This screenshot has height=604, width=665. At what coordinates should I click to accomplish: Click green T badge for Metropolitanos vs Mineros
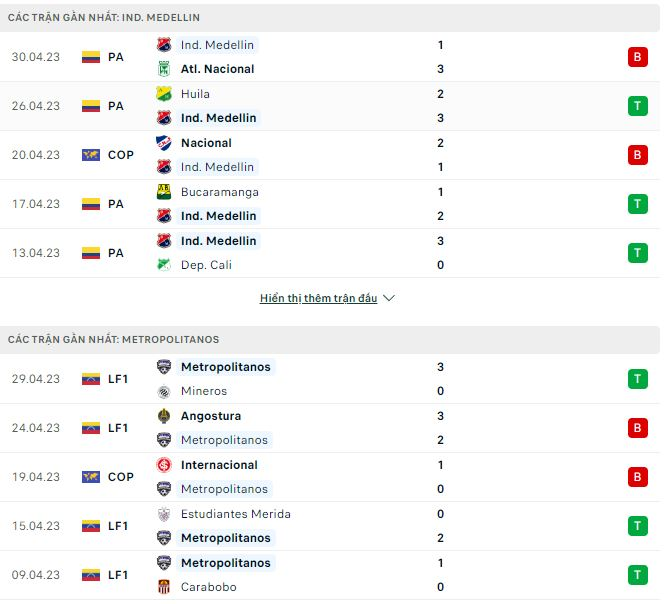[x=637, y=379]
